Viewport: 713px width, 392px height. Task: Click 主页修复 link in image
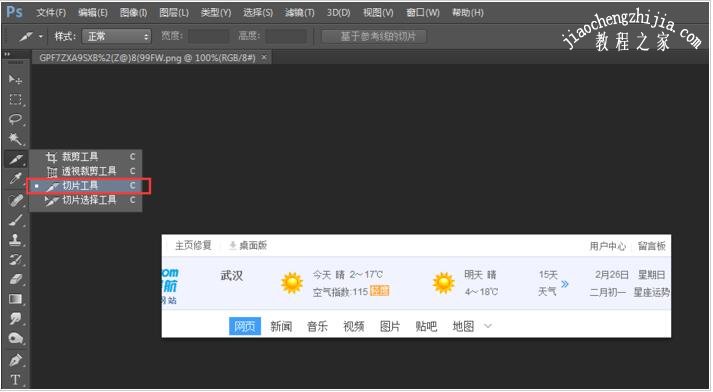click(193, 246)
